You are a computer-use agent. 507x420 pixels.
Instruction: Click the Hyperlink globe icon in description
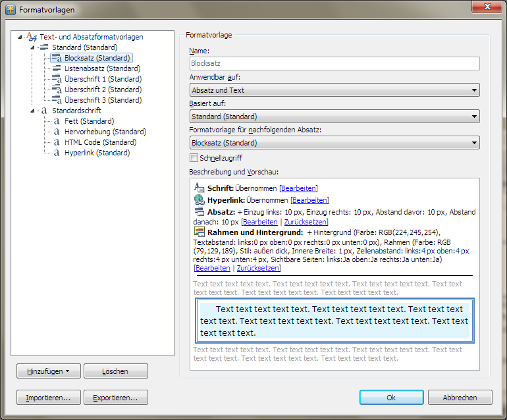tap(200, 199)
